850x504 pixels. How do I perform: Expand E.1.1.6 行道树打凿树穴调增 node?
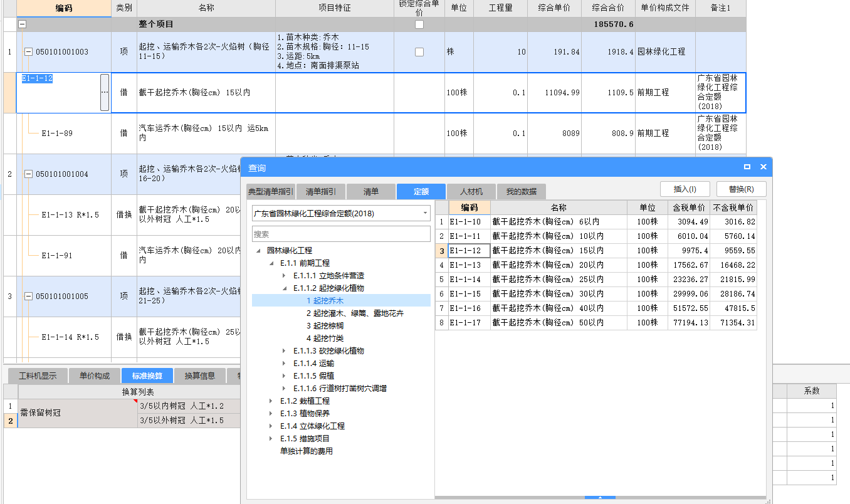click(x=284, y=389)
